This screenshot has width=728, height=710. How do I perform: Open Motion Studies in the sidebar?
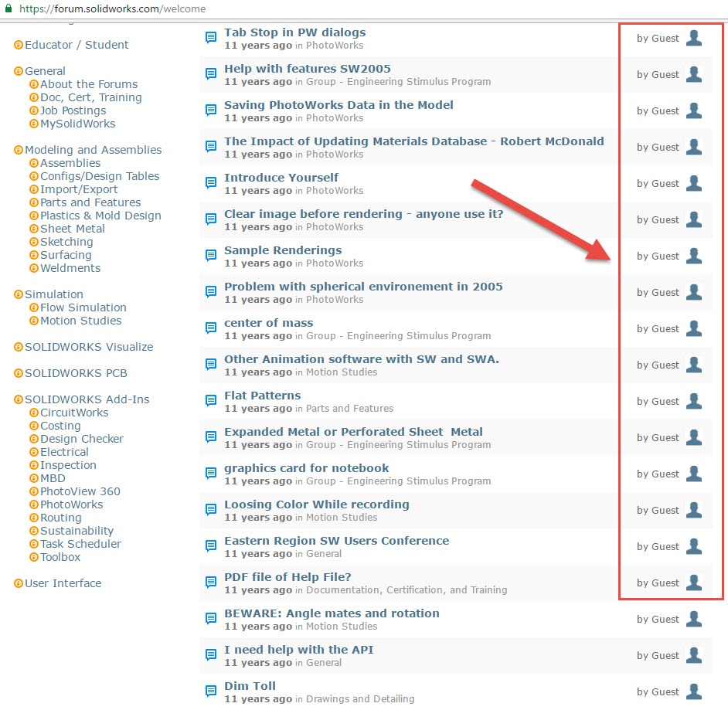tap(81, 321)
